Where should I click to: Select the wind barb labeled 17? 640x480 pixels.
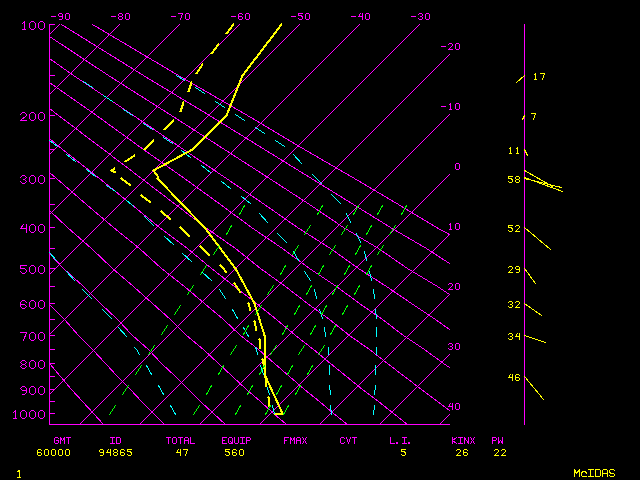pos(520,78)
